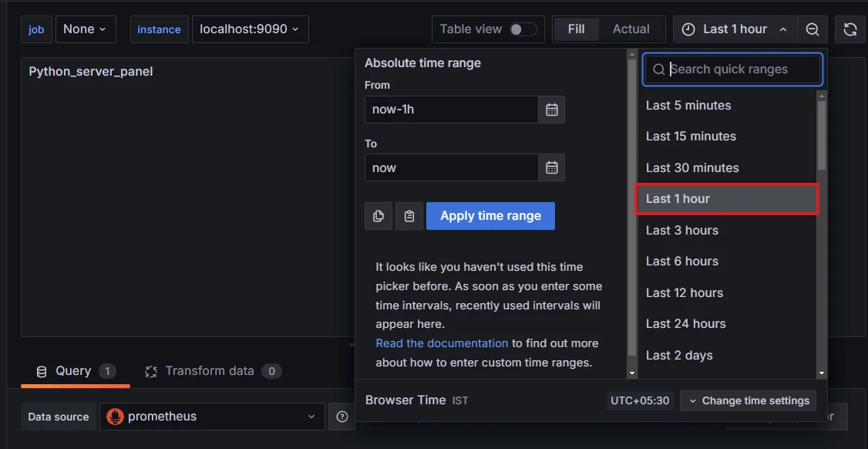The height and width of the screenshot is (449, 868).
Task: Select Last 15 minutes quick range
Action: pos(727,137)
